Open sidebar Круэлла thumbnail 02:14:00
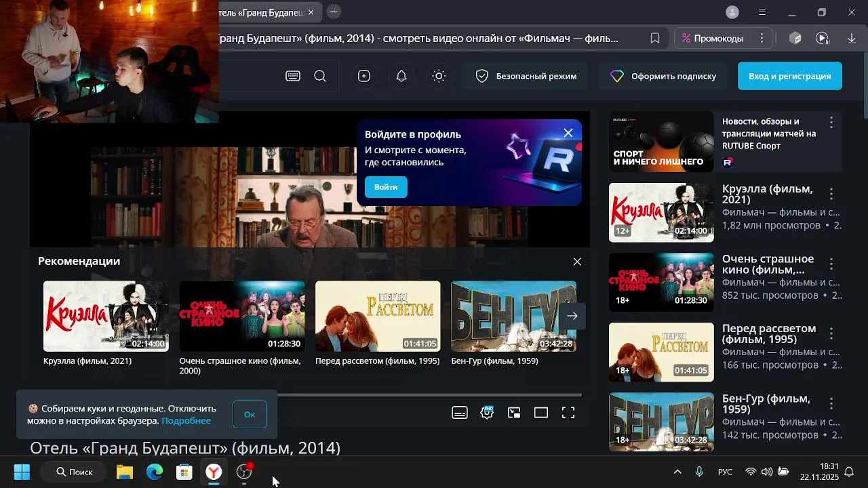 661,212
